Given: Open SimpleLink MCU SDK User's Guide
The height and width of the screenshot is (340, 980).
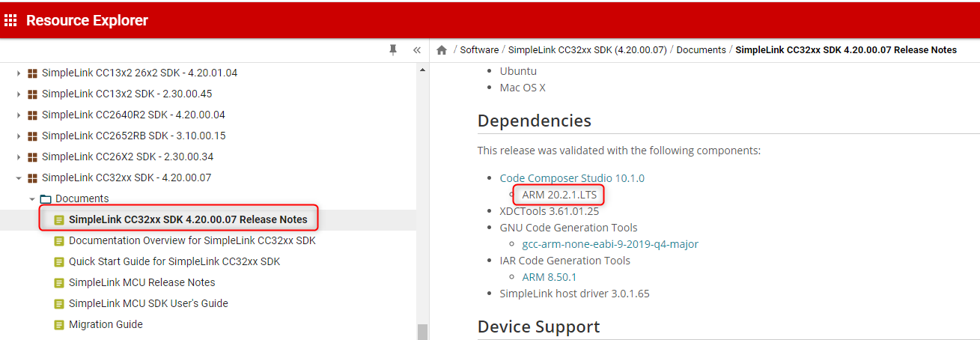Looking at the screenshot, I should click(148, 304).
